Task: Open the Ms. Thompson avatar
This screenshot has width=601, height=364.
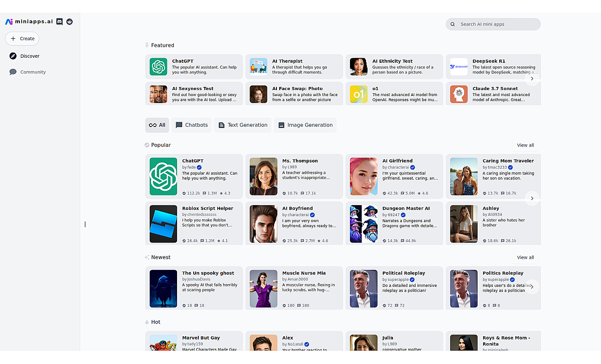Action: click(264, 176)
